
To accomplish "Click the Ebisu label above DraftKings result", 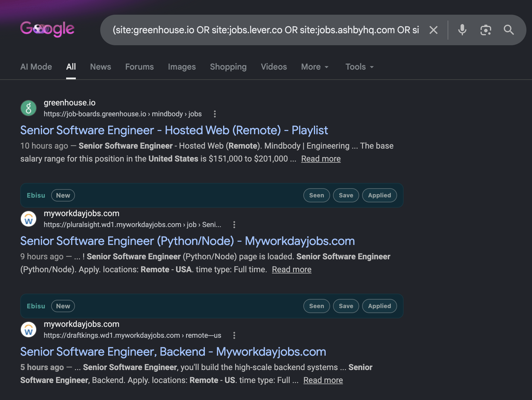I will coord(36,306).
